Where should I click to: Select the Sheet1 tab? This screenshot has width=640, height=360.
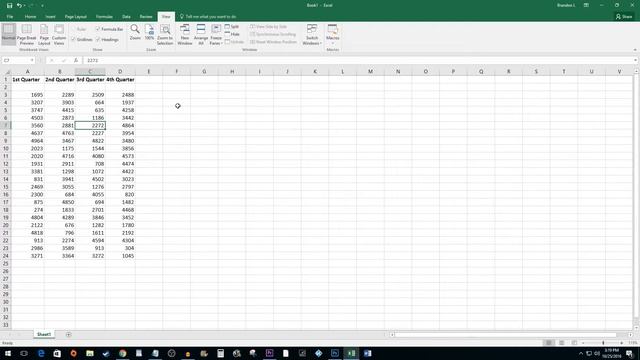44,334
